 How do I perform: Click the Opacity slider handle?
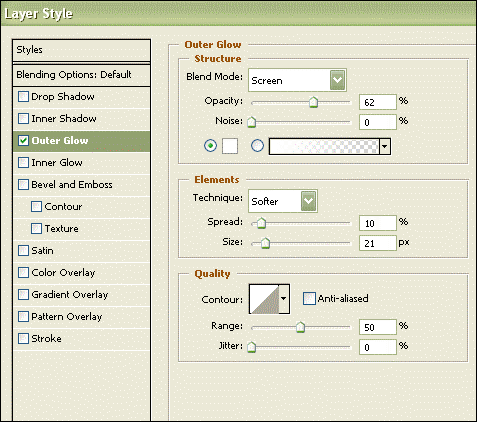click(x=313, y=102)
